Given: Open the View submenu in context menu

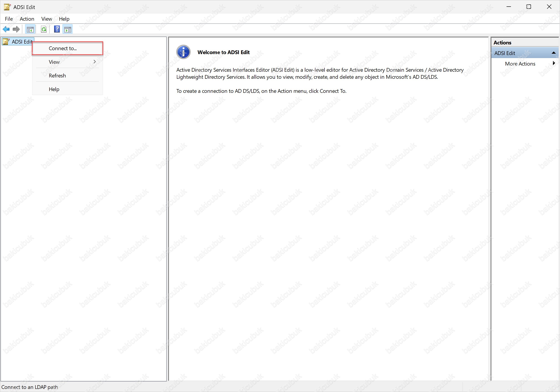Looking at the screenshot, I should (x=68, y=62).
